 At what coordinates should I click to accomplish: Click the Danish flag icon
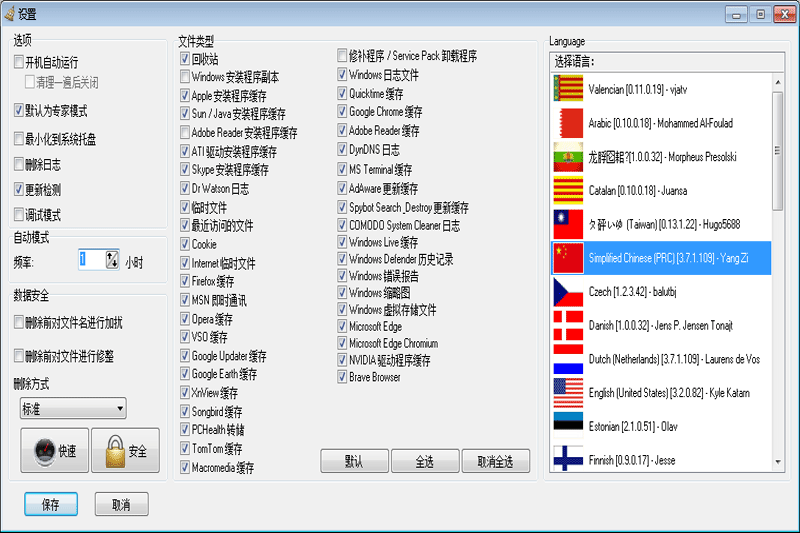point(568,325)
